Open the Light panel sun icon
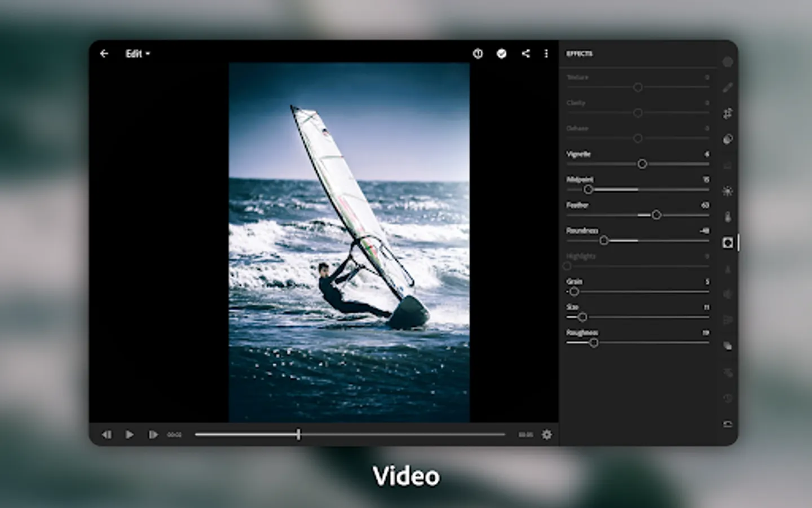 (x=728, y=191)
